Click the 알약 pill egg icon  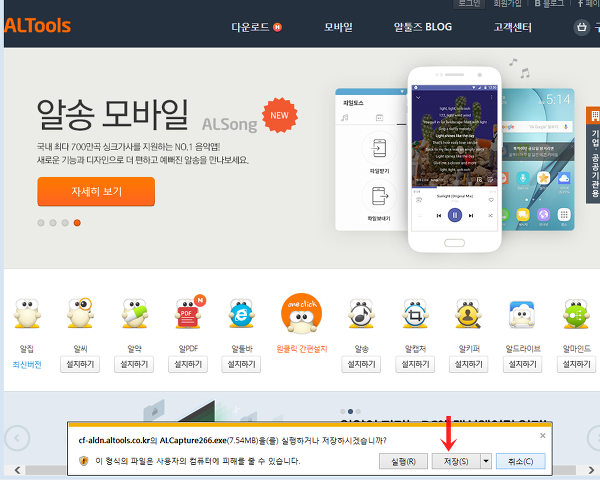click(134, 314)
